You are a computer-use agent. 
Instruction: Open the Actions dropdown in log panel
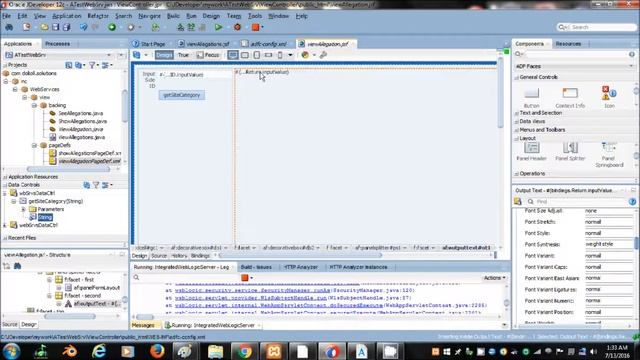(494, 278)
